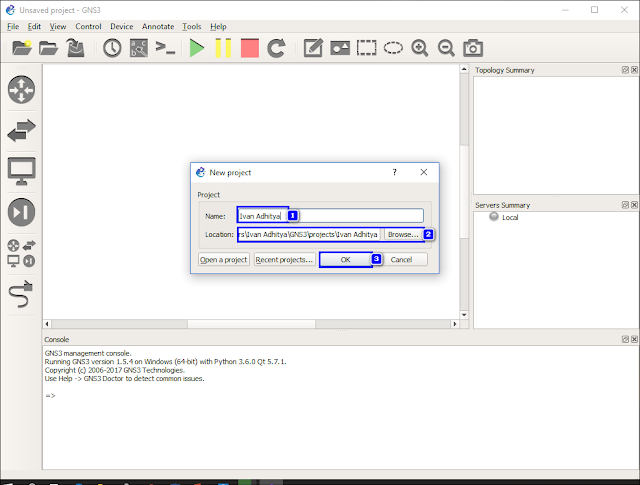Float the Console panel
640x485 pixels.
[x=625, y=339]
